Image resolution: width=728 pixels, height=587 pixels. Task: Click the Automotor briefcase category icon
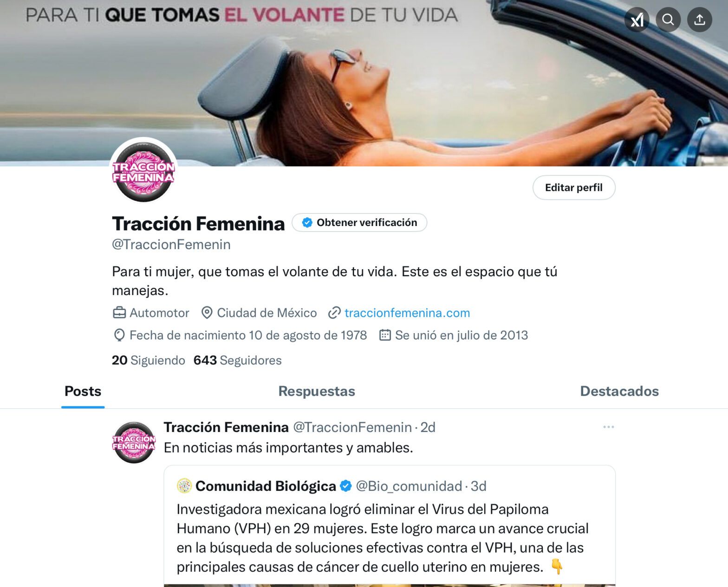(x=119, y=313)
